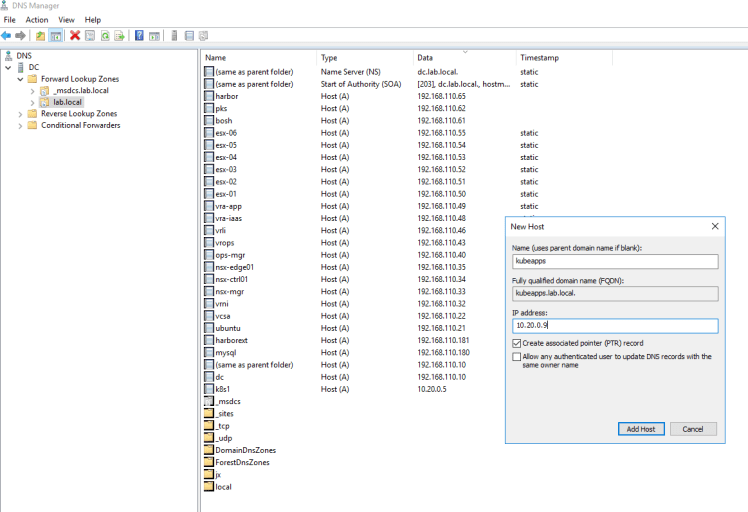This screenshot has width=748, height=512.
Task: Click the IP address input field
Action: [x=614, y=326]
